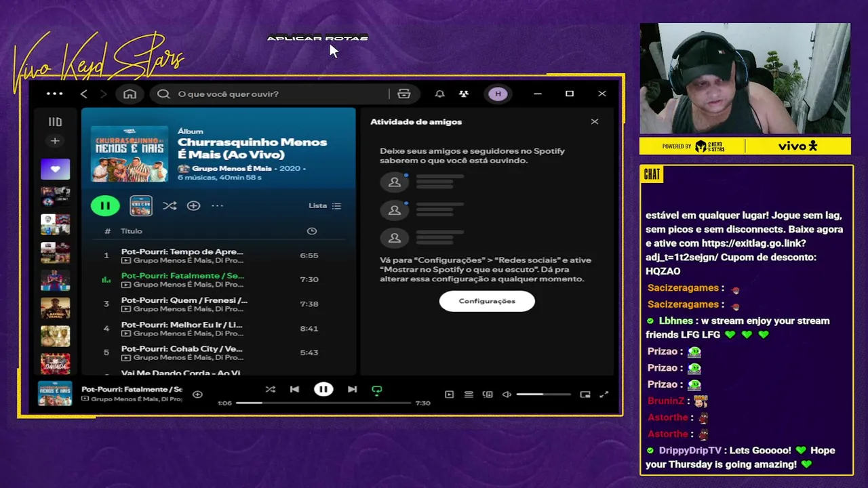
Task: Click the now playing cover thumbnail
Action: coord(55,394)
